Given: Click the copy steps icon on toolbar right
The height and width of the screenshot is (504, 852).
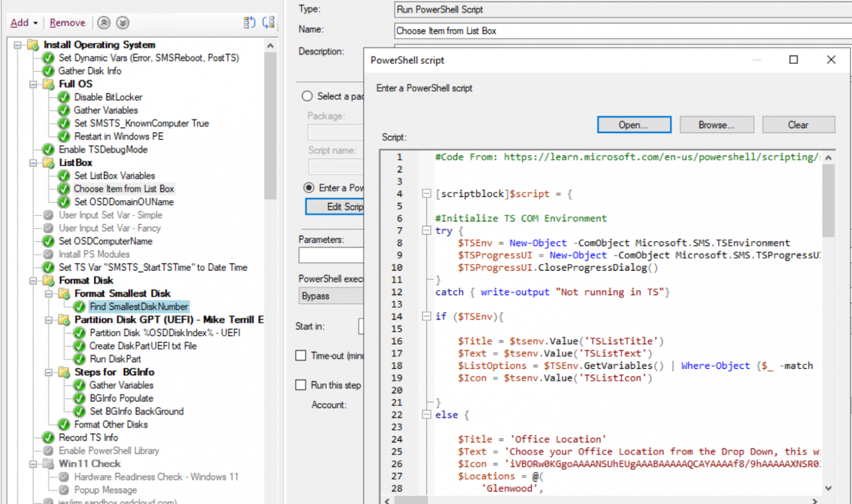Looking at the screenshot, I should coord(249,22).
